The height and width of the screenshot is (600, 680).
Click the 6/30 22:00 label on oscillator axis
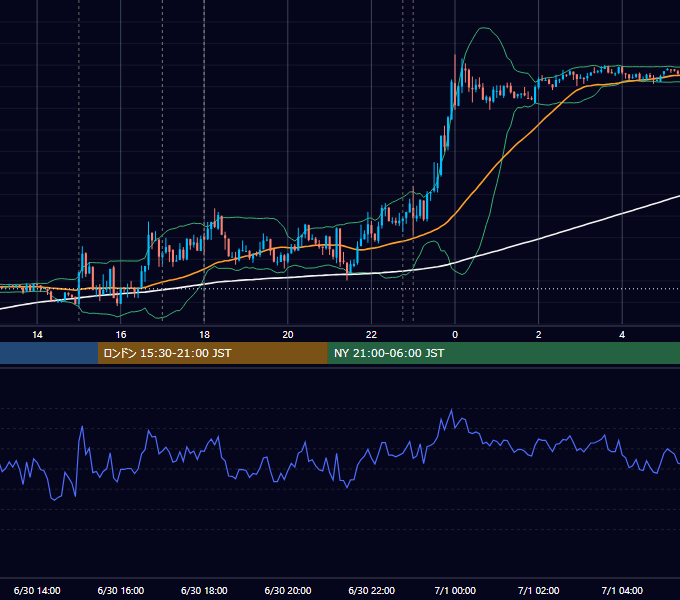pyautogui.click(x=372, y=590)
